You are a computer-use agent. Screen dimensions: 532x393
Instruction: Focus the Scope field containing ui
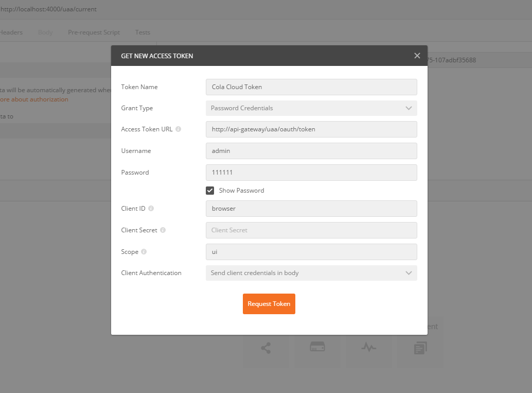coord(311,252)
